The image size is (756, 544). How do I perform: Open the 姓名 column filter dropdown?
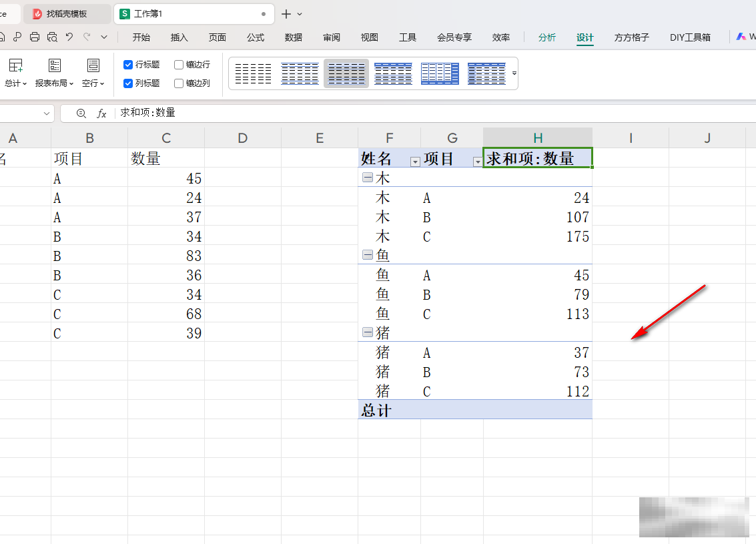(415, 161)
